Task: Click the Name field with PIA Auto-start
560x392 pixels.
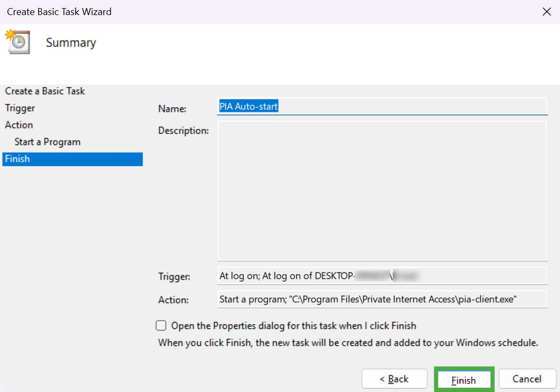Action: coord(382,106)
